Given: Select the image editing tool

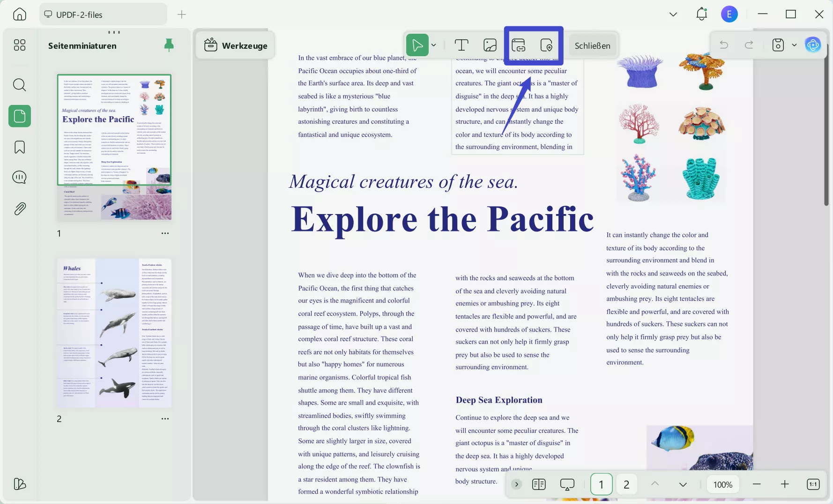Looking at the screenshot, I should click(x=490, y=45).
